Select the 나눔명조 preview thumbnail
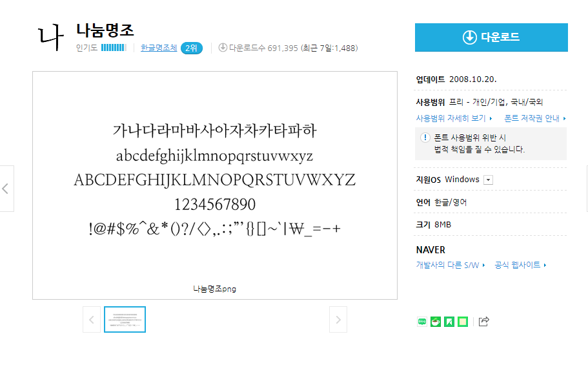Image resolution: width=588 pixels, height=365 pixels. (125, 320)
